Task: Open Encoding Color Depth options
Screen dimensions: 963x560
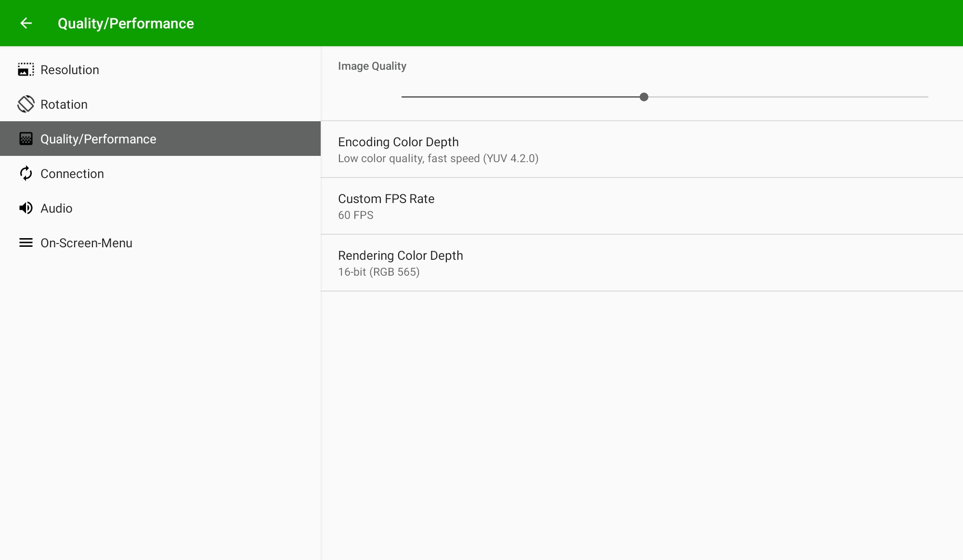Action: point(641,150)
